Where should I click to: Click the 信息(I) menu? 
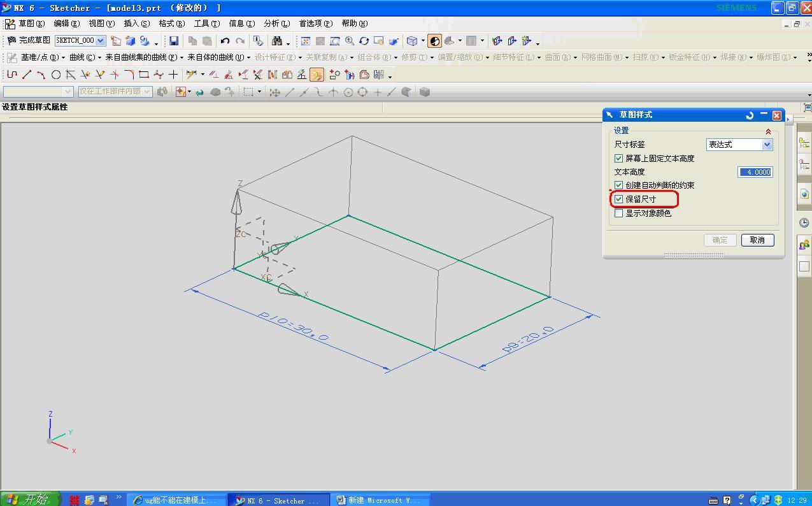[242, 24]
